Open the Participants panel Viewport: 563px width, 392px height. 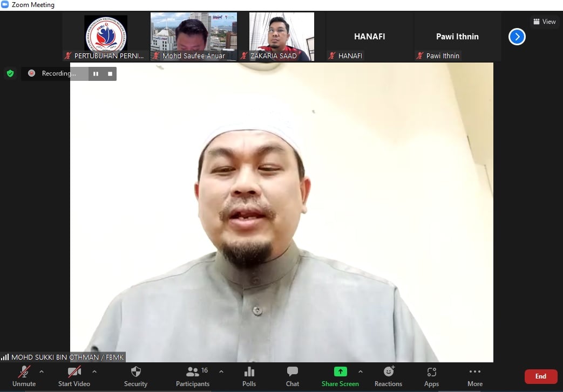[x=192, y=376]
